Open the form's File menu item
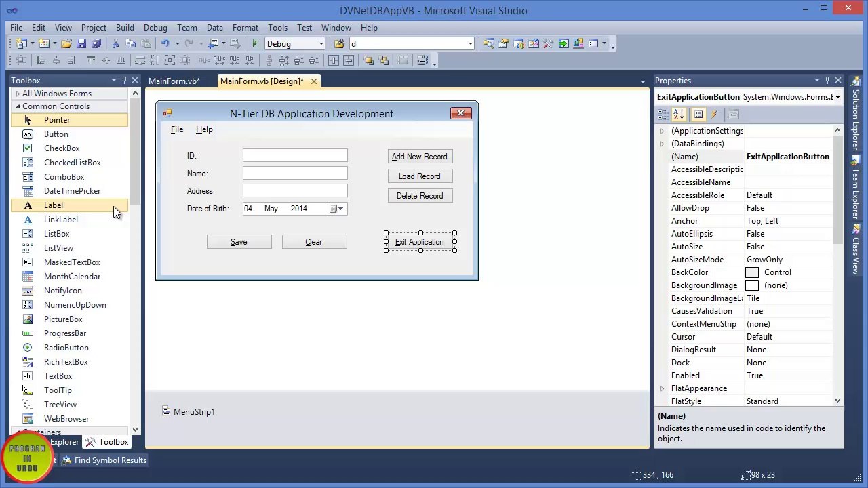The height and width of the screenshot is (488, 868). point(177,129)
